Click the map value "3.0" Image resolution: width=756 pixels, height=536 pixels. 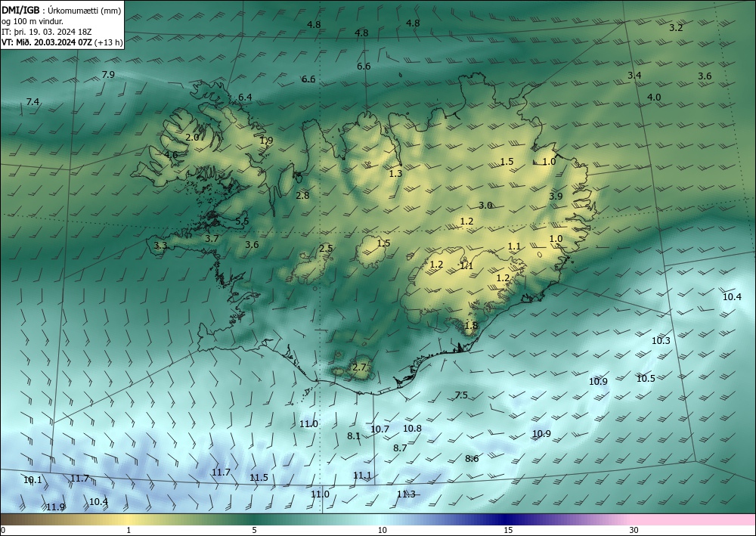485,206
